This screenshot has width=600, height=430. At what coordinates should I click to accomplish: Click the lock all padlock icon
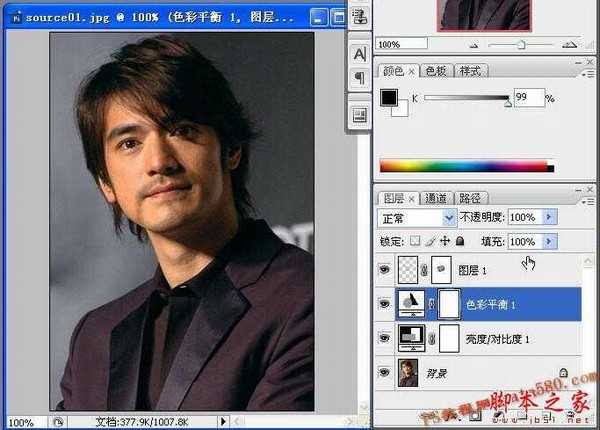tap(460, 242)
